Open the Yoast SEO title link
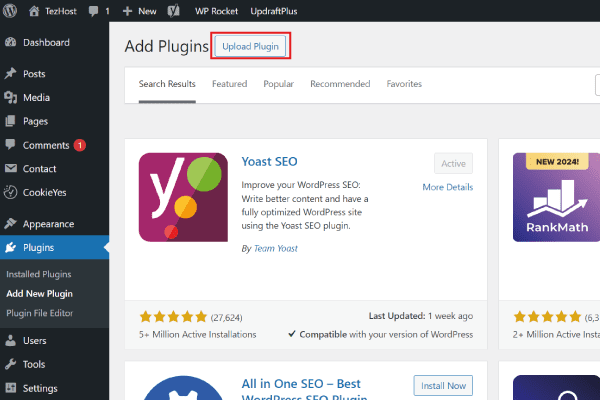600x400 pixels. [269, 162]
